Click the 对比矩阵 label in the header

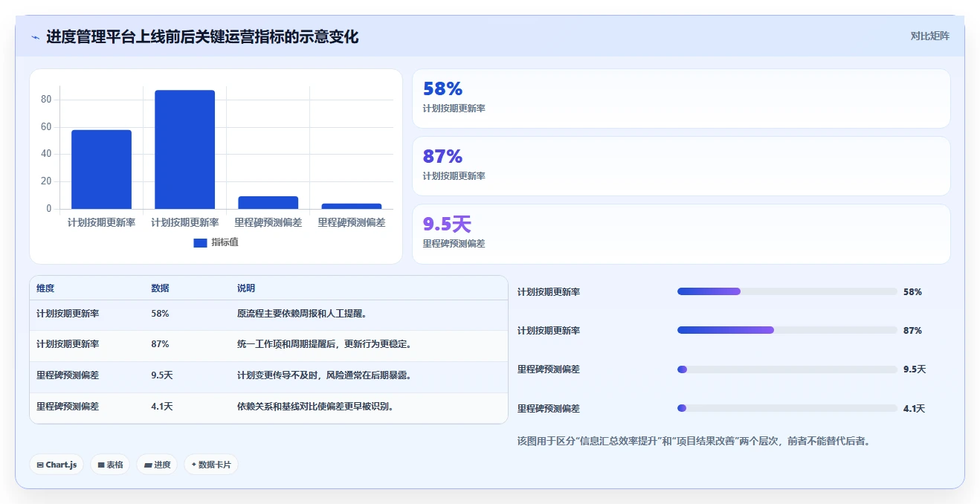click(x=930, y=36)
